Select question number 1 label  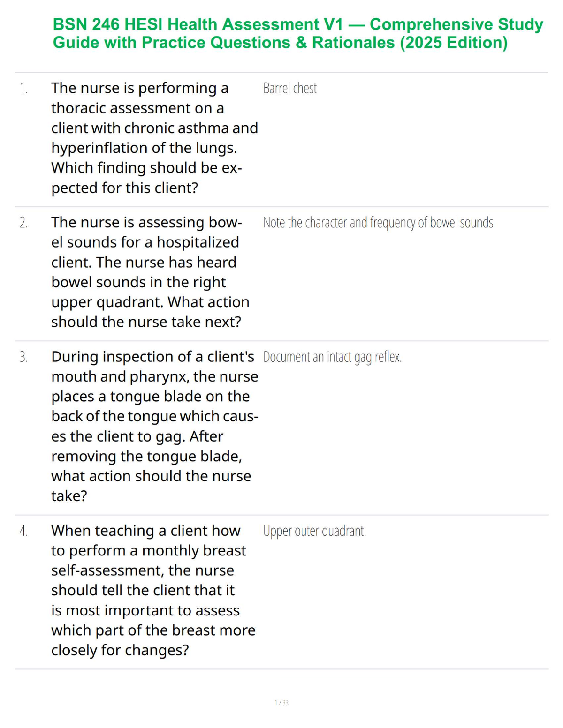click(23, 88)
